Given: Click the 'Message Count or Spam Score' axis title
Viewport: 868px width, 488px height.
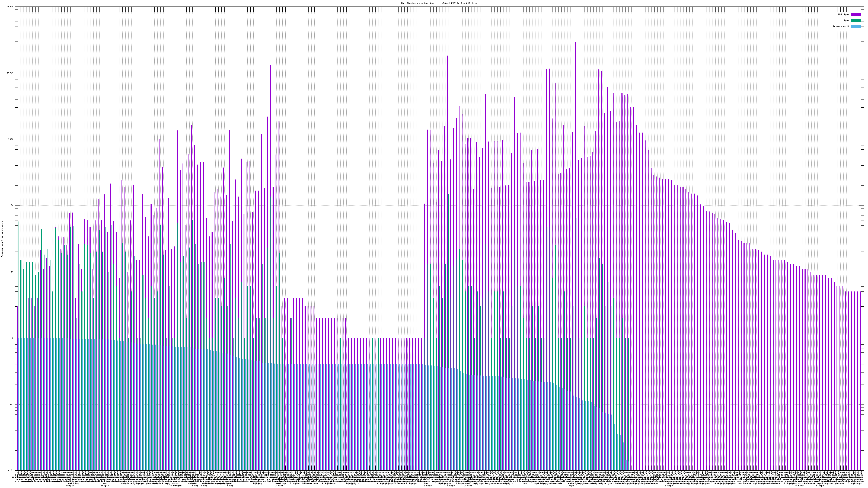Looking at the screenshot, I should point(2,239).
